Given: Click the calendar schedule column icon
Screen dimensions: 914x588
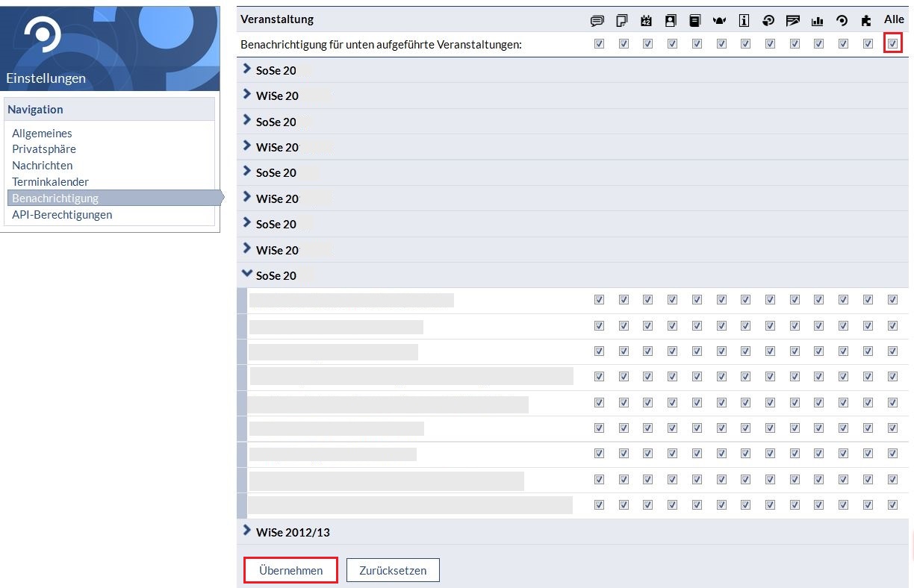Looking at the screenshot, I should click(x=647, y=21).
